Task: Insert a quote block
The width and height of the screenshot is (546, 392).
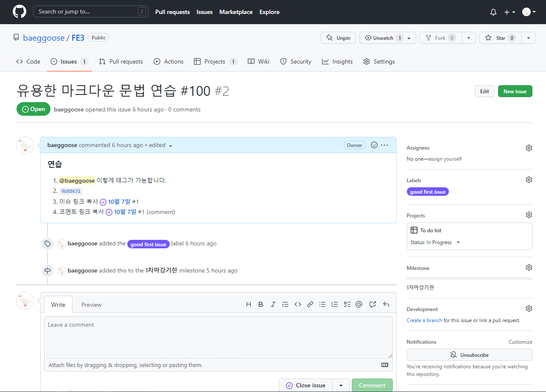Action: click(286, 304)
